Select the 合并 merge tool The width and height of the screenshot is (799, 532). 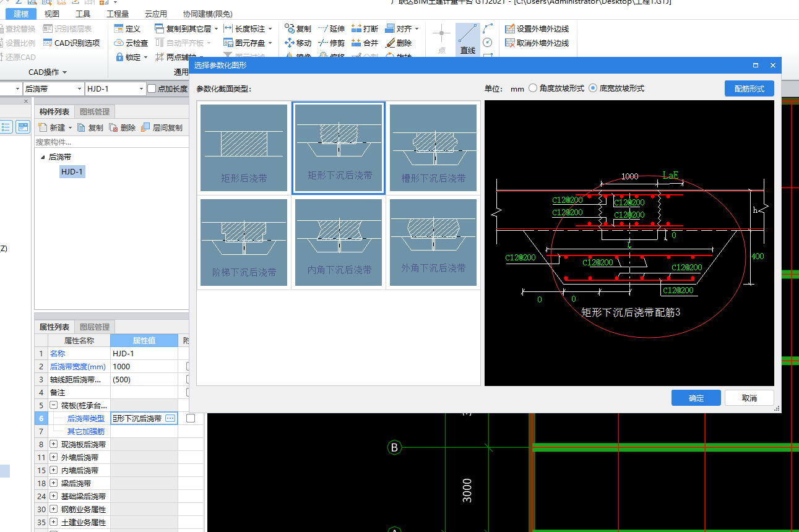click(x=365, y=43)
